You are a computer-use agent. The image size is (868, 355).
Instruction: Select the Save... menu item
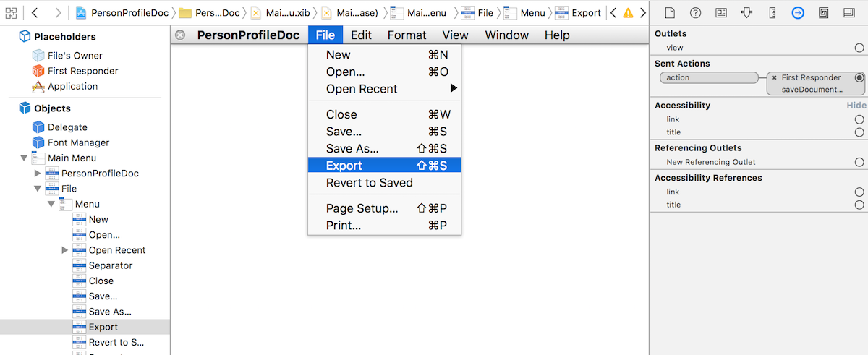tap(384, 132)
